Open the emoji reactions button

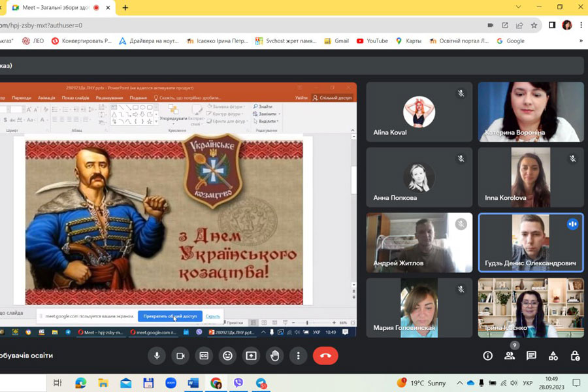click(227, 355)
